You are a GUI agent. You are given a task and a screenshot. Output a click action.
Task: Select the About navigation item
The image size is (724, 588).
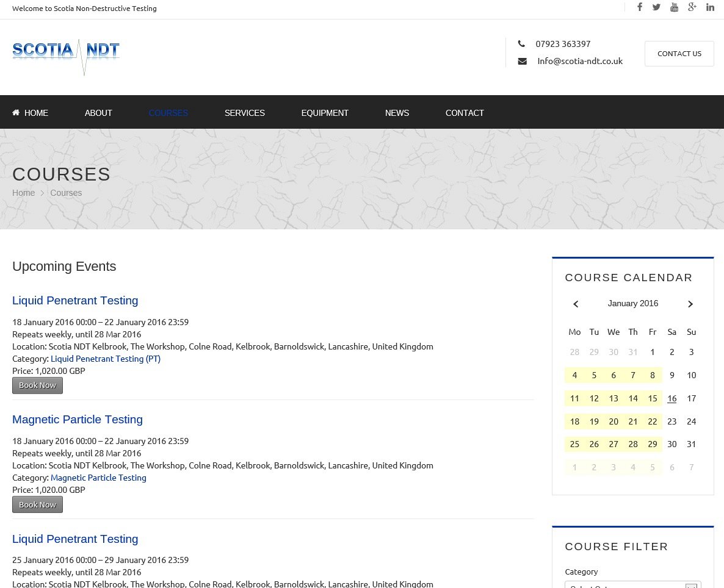pos(98,113)
